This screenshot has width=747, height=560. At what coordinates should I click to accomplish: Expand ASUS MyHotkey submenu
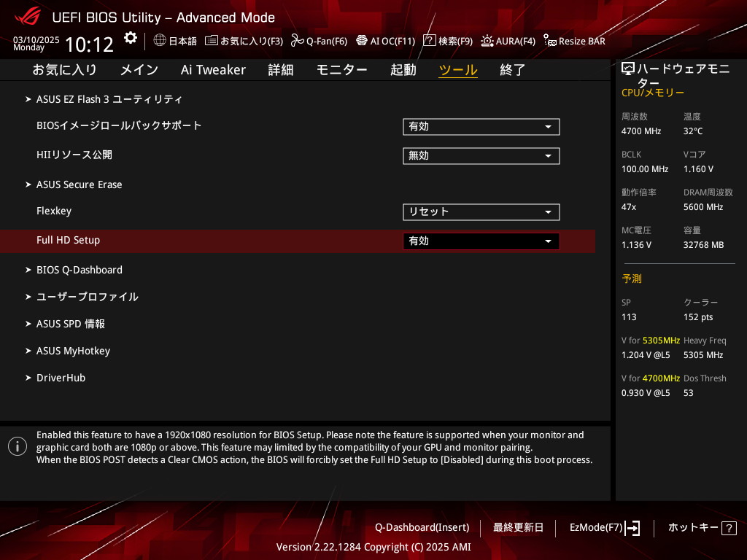[73, 351]
